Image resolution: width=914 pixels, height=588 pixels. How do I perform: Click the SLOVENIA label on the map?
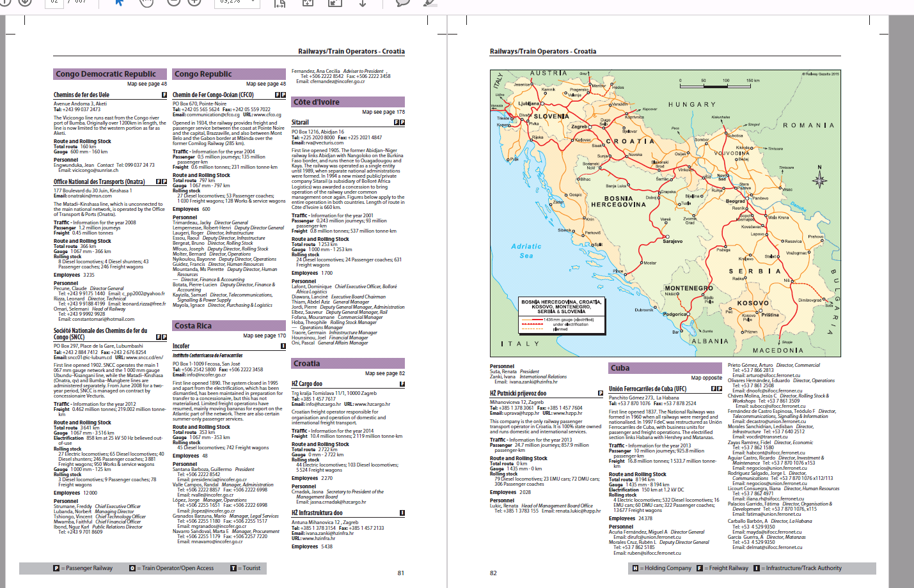point(551,116)
